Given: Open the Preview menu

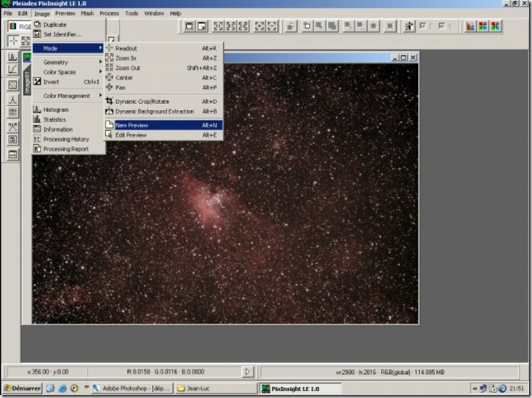Looking at the screenshot, I should pos(65,13).
